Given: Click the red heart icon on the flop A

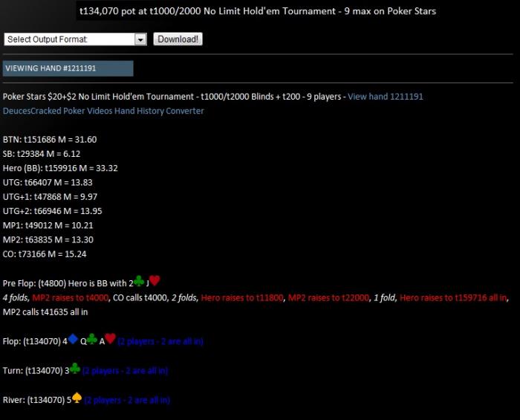Looking at the screenshot, I should 111,339.
